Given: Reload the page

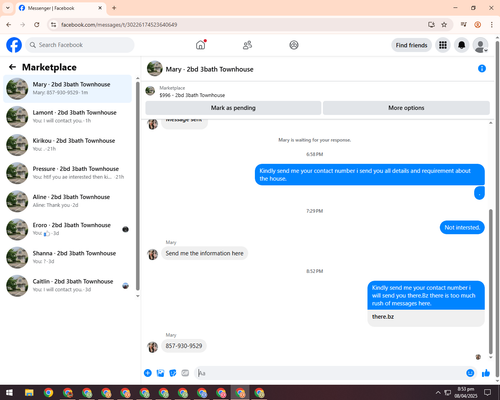Looking at the screenshot, I should click(37, 24).
